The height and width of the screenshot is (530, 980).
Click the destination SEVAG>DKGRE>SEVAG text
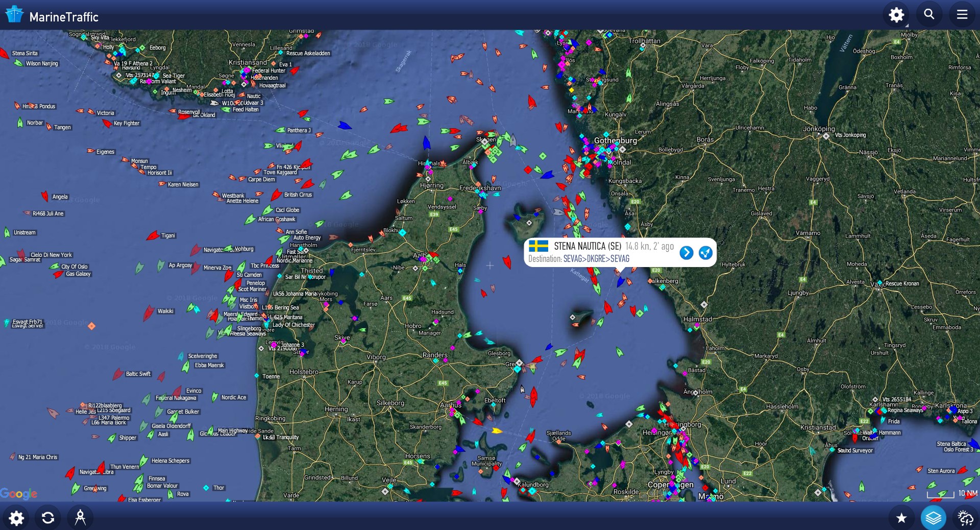(x=596, y=259)
